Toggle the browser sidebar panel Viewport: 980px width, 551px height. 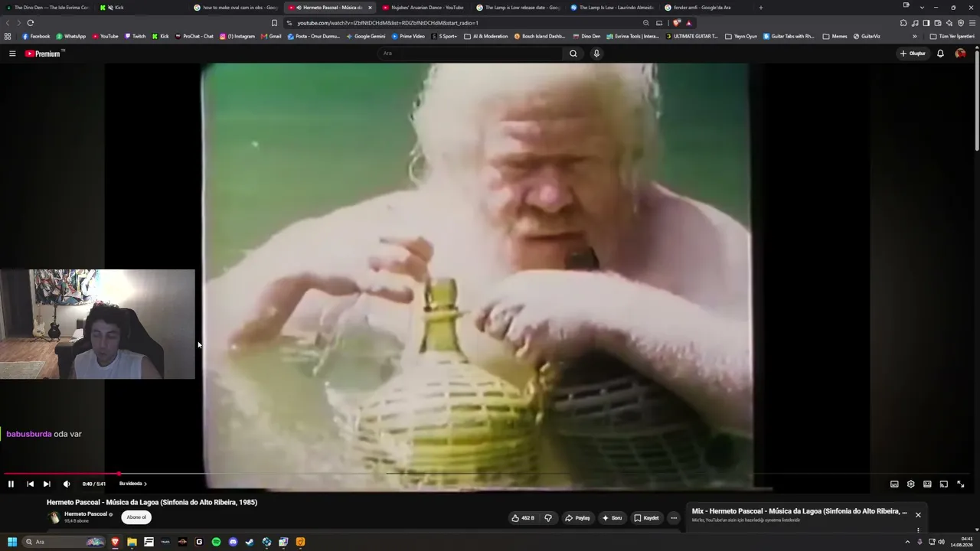click(x=926, y=23)
